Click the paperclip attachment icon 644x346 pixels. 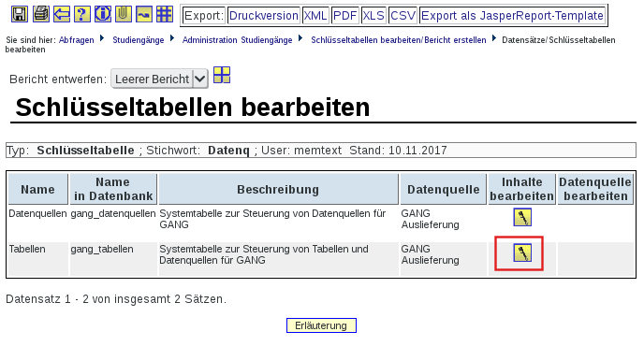(124, 14)
